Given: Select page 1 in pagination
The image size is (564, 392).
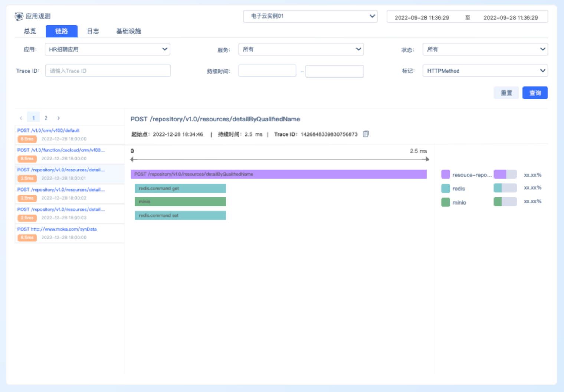Looking at the screenshot, I should click(x=33, y=118).
